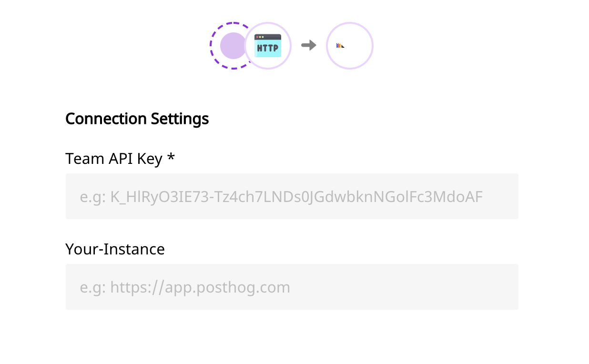Click the outlined circle around the PostHog logo
Screen dimensions: 589x364
[349, 45]
